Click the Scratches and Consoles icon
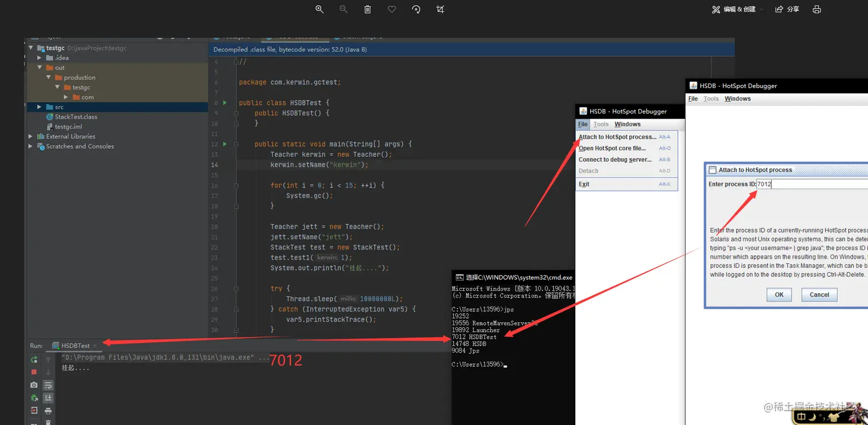Viewport: 868px width, 425px height. pos(41,146)
